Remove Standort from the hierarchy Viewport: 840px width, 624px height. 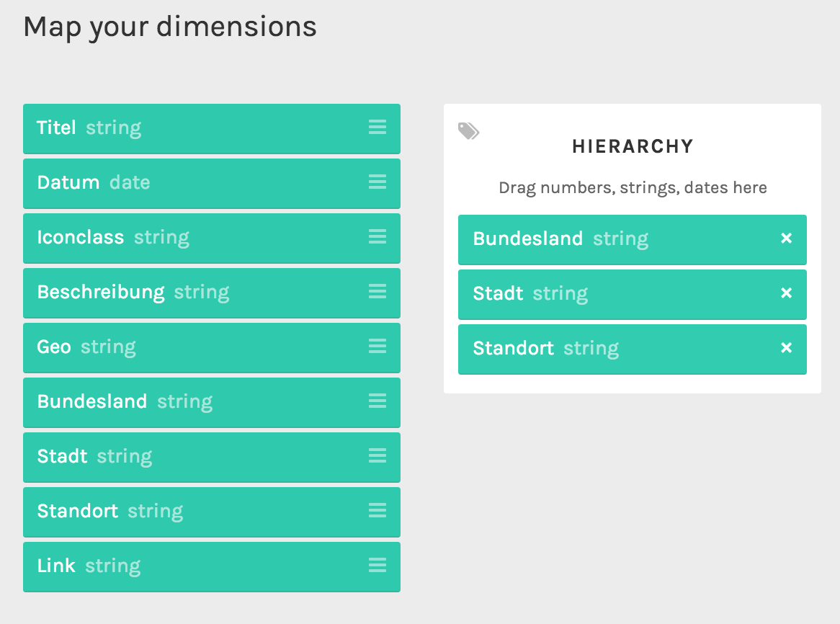(786, 347)
